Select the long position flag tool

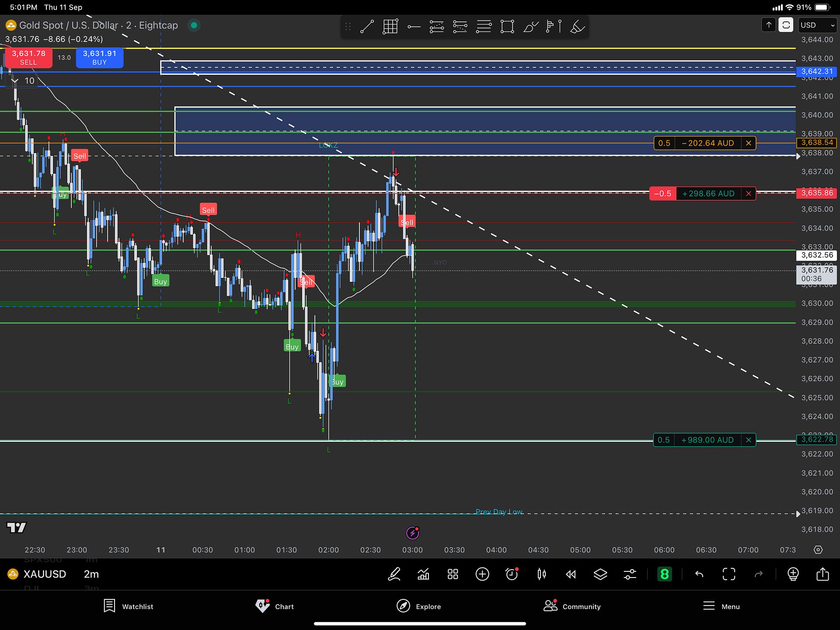coord(554,27)
